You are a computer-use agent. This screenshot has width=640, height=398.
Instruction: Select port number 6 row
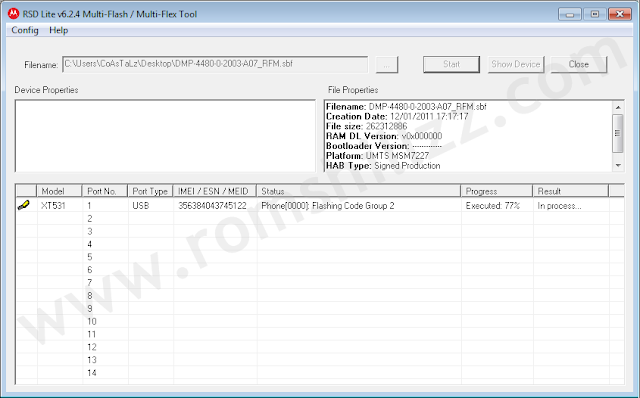point(320,270)
